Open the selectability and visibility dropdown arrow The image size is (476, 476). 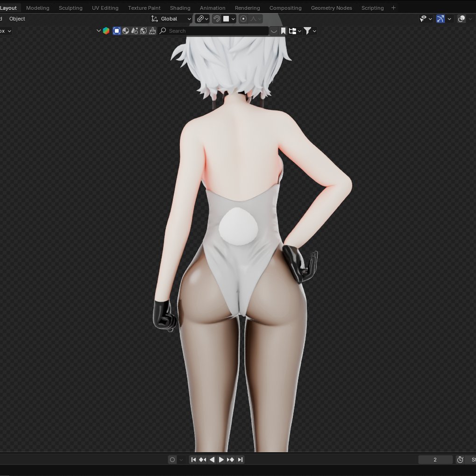click(430, 19)
